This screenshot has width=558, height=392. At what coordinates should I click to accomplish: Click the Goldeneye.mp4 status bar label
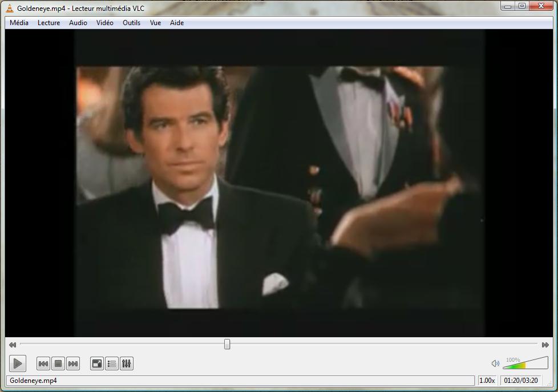pos(33,381)
